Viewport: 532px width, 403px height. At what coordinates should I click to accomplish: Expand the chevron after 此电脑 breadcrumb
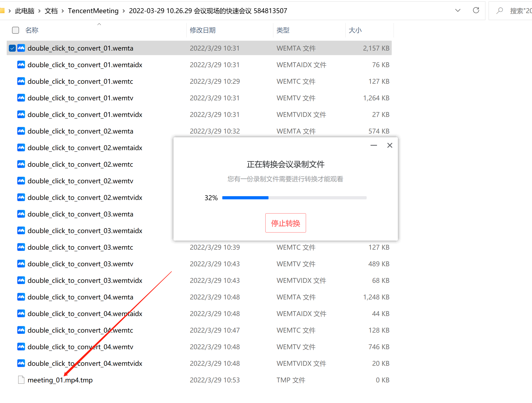[39, 11]
